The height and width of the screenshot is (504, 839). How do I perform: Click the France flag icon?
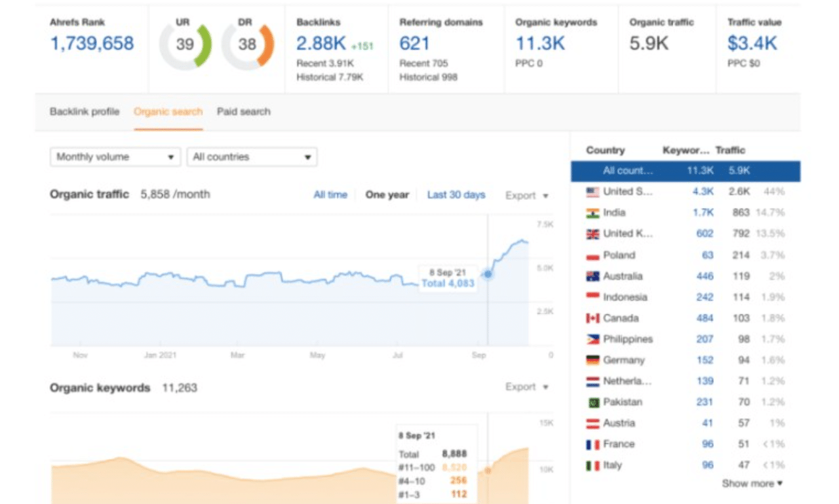593,444
